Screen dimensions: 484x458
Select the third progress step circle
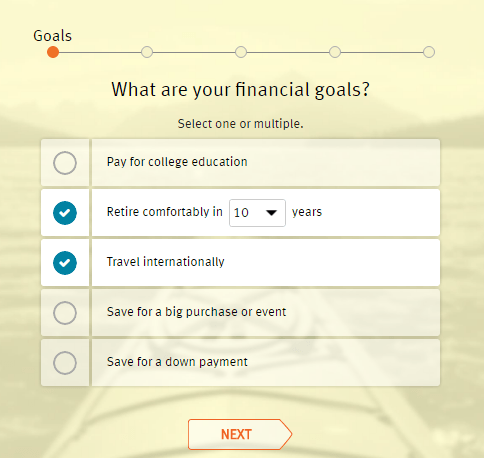[241, 52]
